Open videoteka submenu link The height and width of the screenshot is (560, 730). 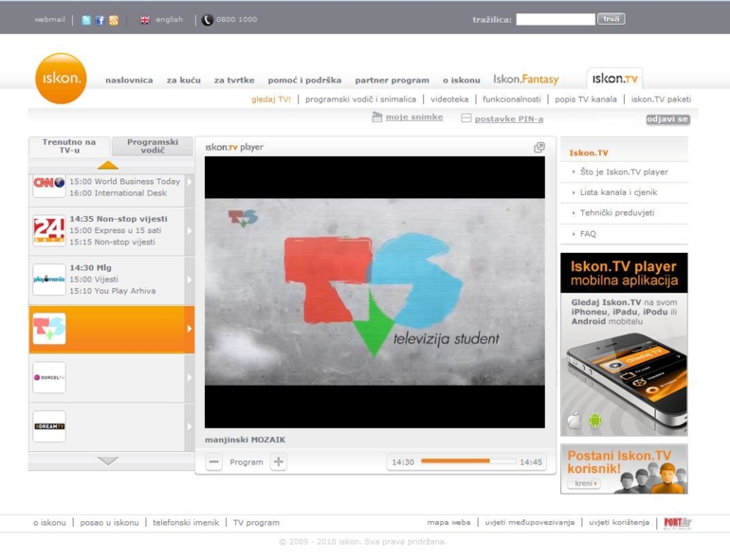pos(449,99)
